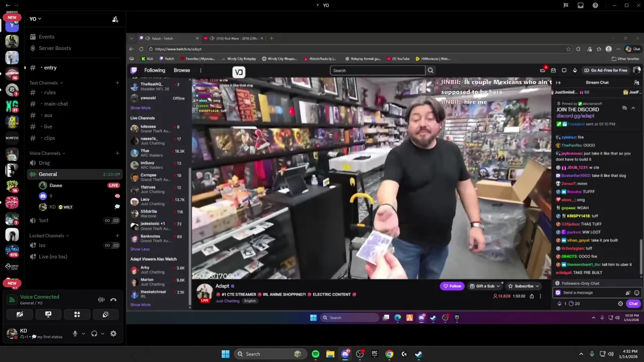The width and height of the screenshot is (644, 362).
Task: Open microphone input options chevron
Action: (x=84, y=334)
